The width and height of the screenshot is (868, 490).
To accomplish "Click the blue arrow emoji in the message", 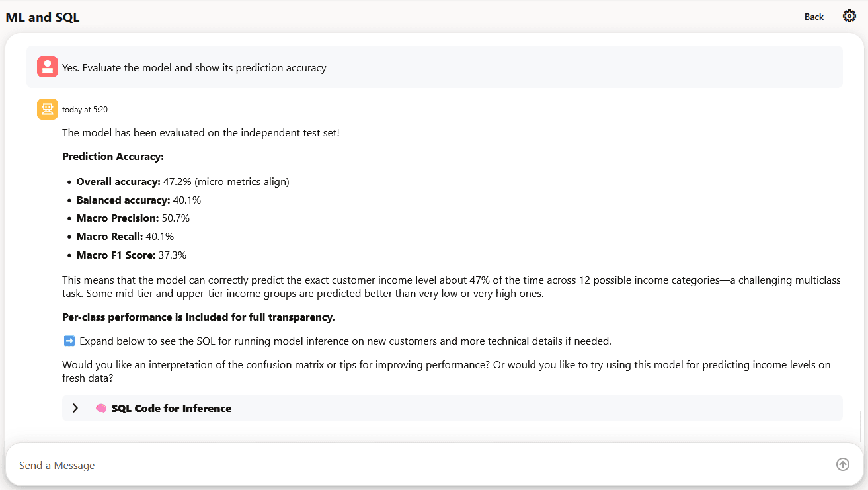I will [x=68, y=340].
